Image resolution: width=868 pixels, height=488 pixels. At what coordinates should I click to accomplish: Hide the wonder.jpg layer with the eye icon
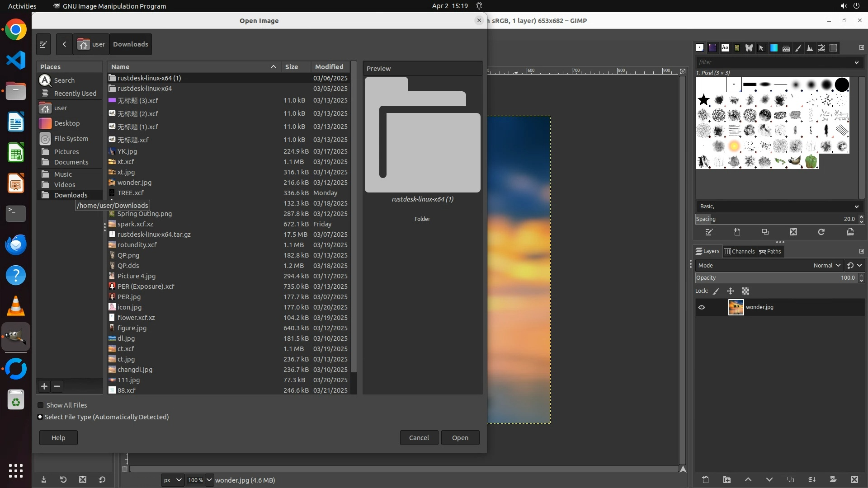702,307
